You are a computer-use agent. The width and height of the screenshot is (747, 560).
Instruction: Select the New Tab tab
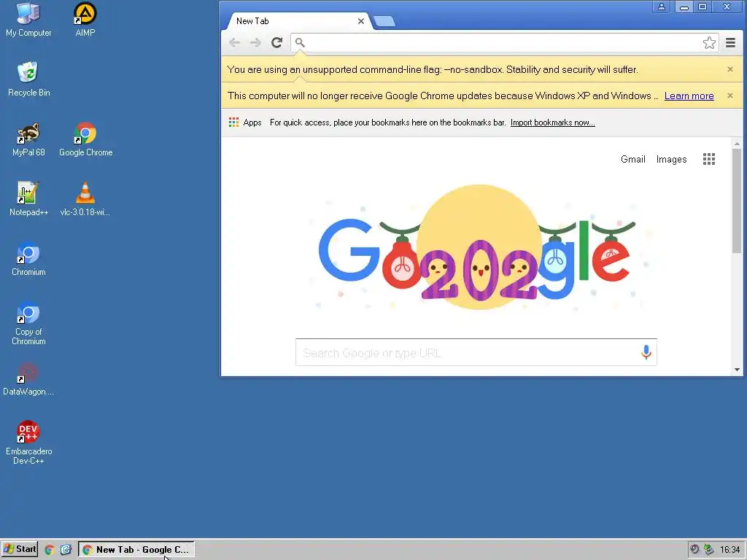tap(298, 21)
